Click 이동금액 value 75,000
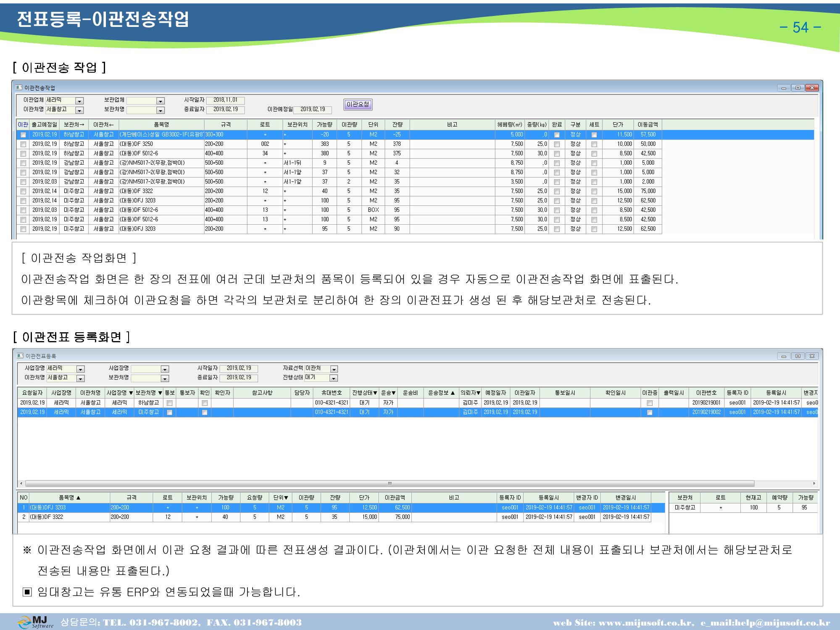 pyautogui.click(x=648, y=191)
